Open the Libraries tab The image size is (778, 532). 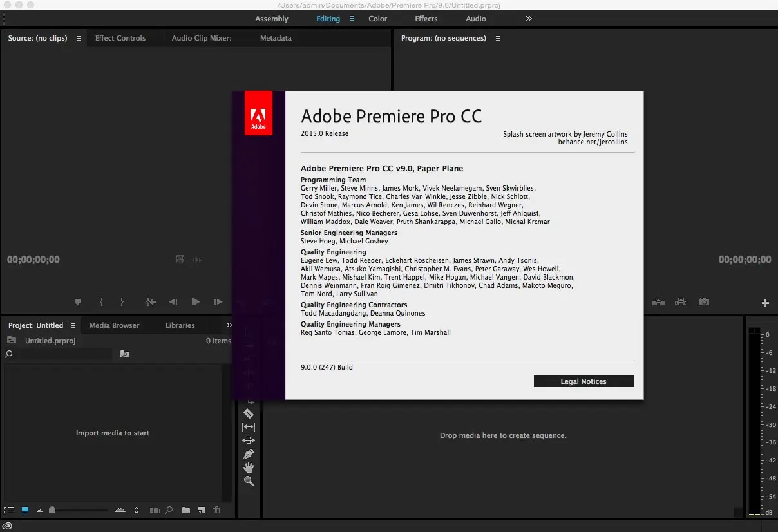180,325
